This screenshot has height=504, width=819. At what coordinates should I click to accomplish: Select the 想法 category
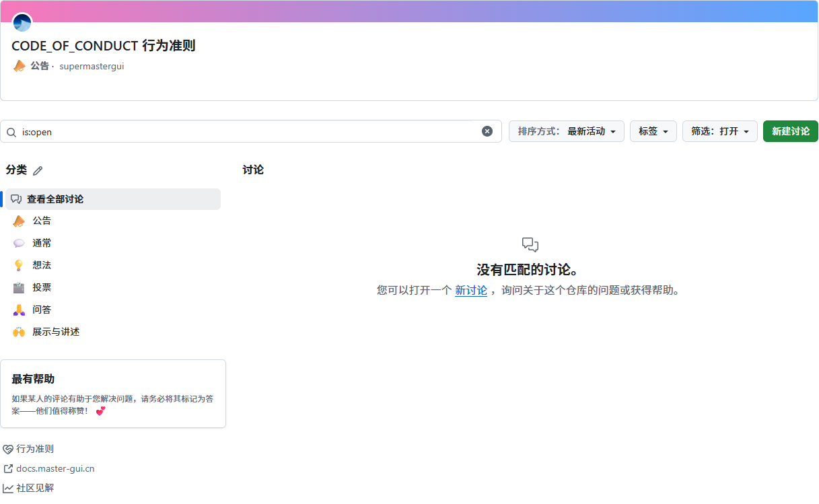[x=113, y=265]
